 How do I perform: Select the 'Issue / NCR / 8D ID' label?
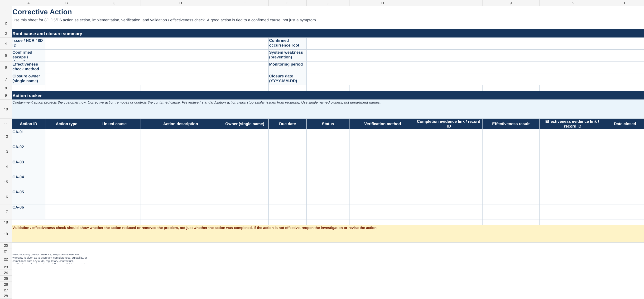(29, 43)
